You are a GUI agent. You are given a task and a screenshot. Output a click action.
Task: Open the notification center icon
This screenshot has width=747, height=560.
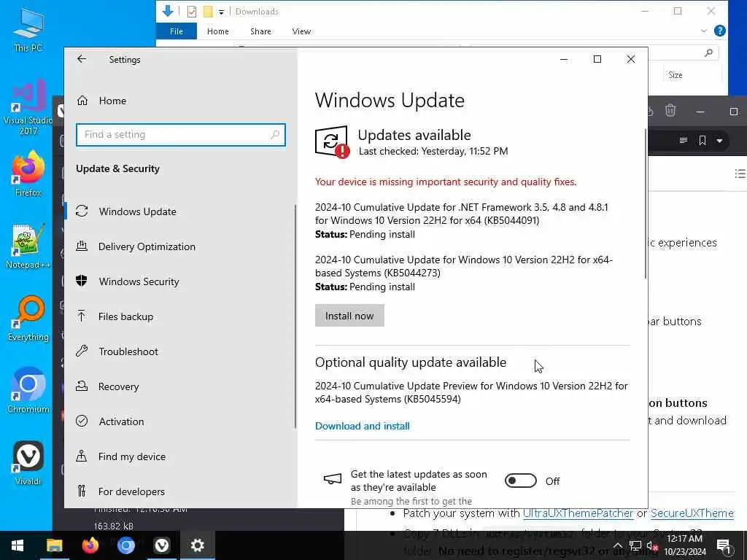pyautogui.click(x=723, y=545)
